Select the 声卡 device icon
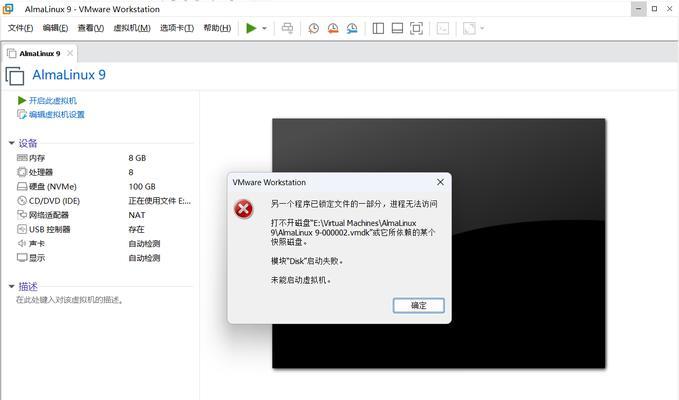Screen dimensions: 679x400 point(22,243)
